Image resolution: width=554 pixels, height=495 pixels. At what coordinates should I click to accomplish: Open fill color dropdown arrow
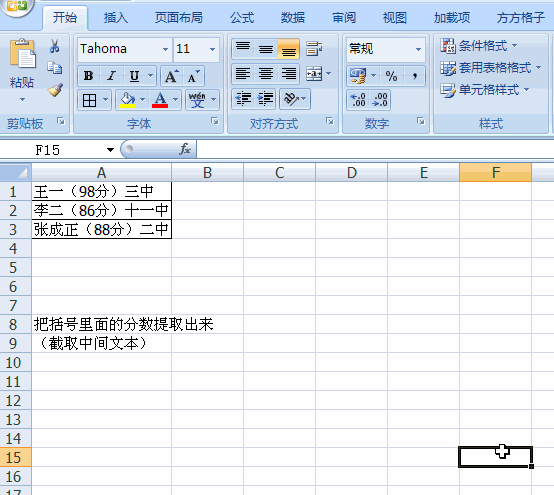(143, 100)
